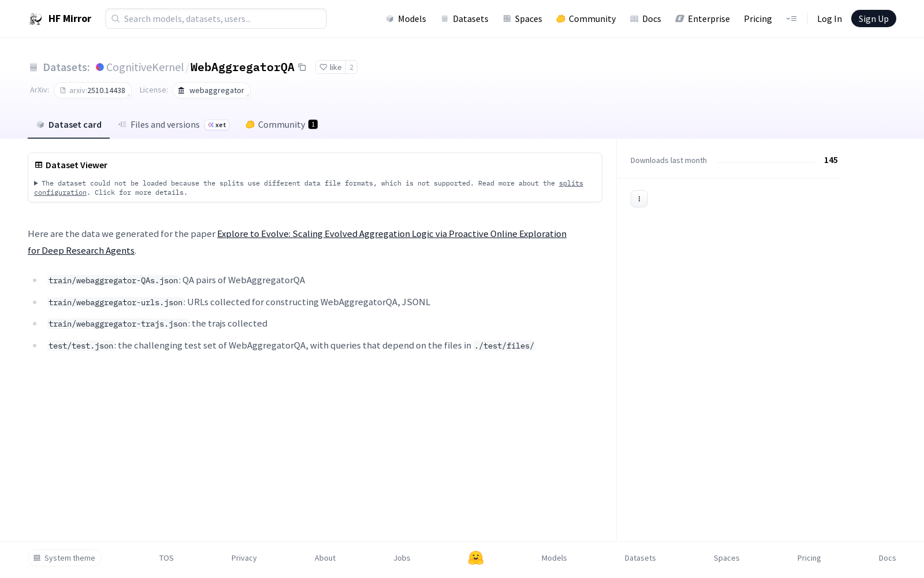The height and width of the screenshot is (578, 924).
Task: Select the Dataset card tab
Action: tap(69, 124)
